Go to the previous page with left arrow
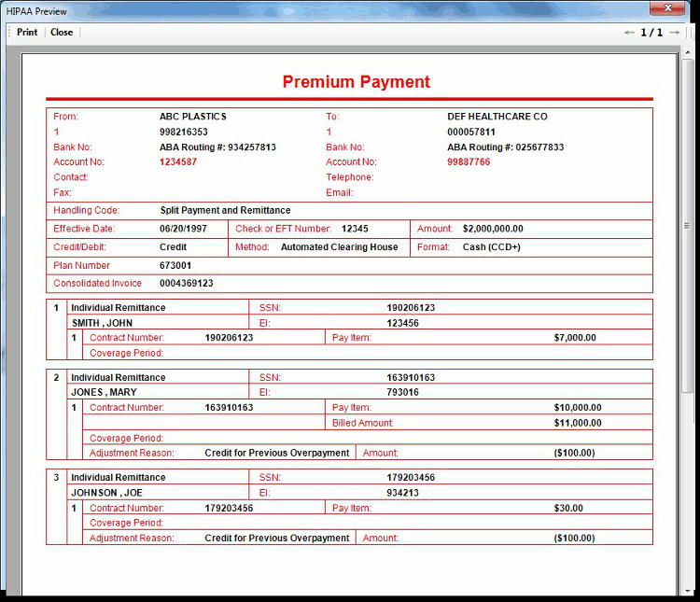This screenshot has width=700, height=602. [629, 33]
